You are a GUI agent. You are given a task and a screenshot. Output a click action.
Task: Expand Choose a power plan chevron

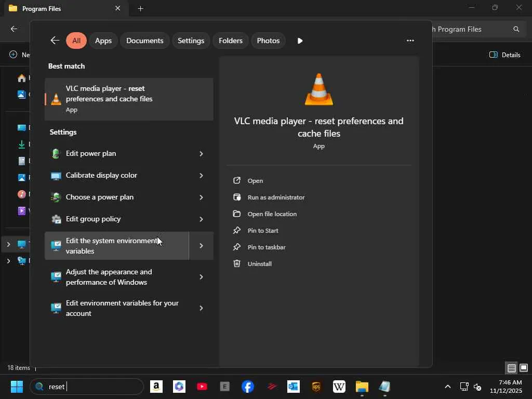[201, 197]
